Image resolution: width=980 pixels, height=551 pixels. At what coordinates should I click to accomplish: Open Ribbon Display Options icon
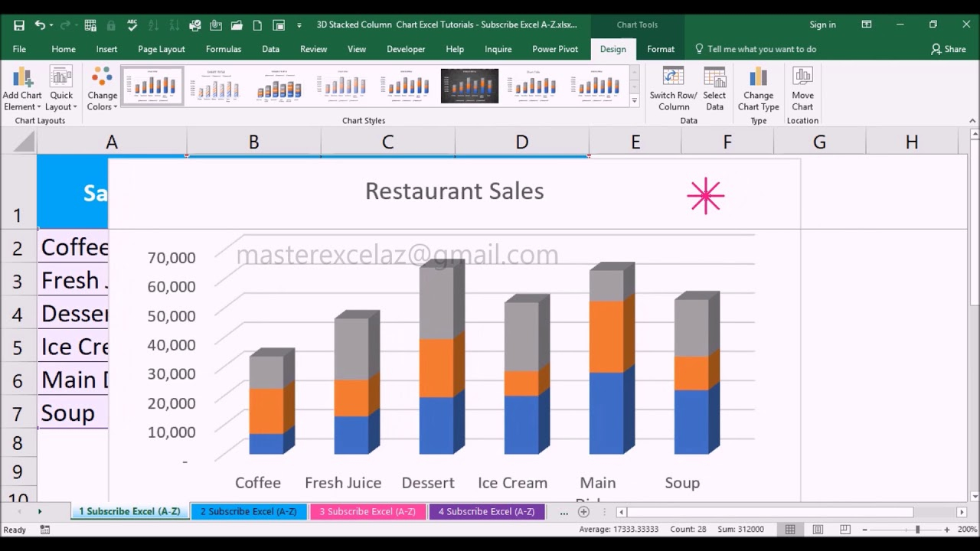coord(867,24)
